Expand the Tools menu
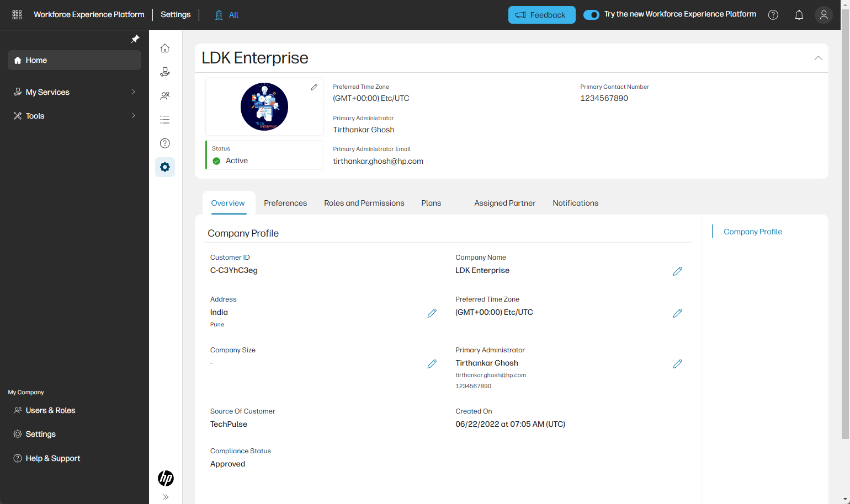 click(x=75, y=116)
